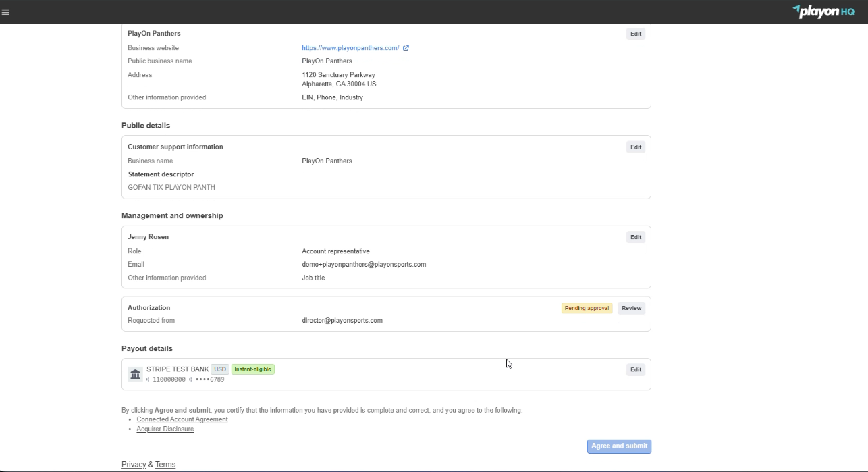Click the PlayOn HQ logo
Screen dimensions: 868x472
point(823,11)
